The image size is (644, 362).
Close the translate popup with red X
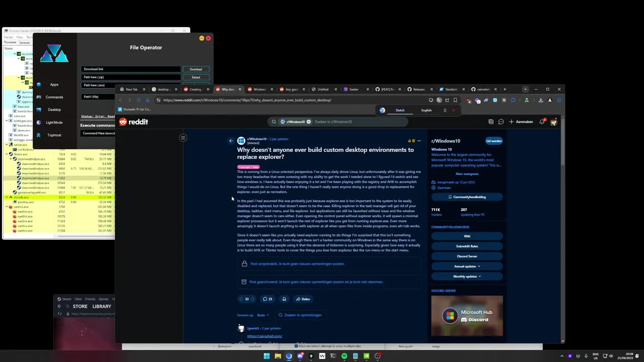click(x=453, y=110)
